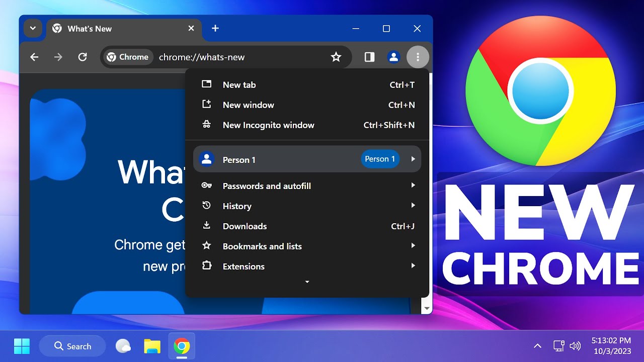Click the incognito icon in menu

point(206,124)
